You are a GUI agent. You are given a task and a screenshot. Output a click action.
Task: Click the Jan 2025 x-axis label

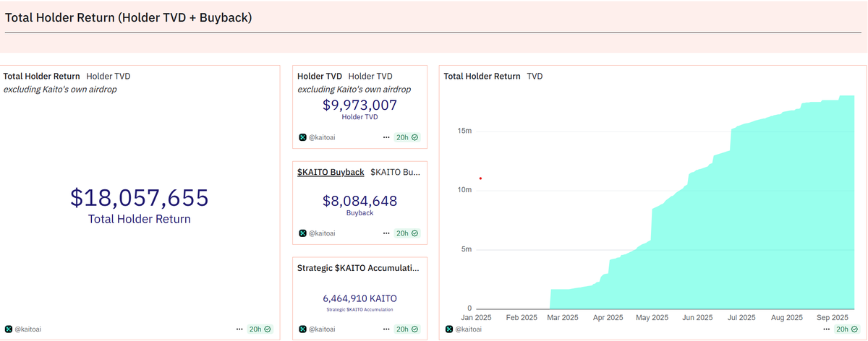[x=477, y=318]
